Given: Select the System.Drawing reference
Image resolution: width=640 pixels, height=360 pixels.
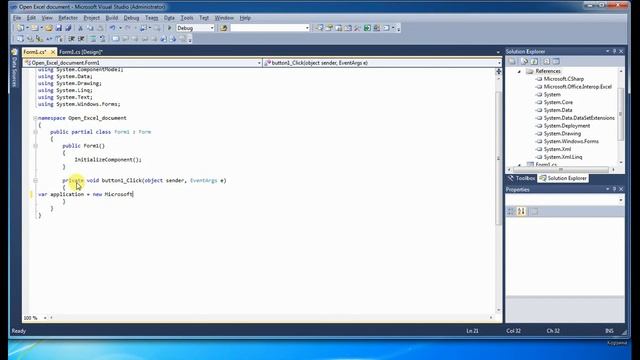Looking at the screenshot, I should (x=562, y=133).
